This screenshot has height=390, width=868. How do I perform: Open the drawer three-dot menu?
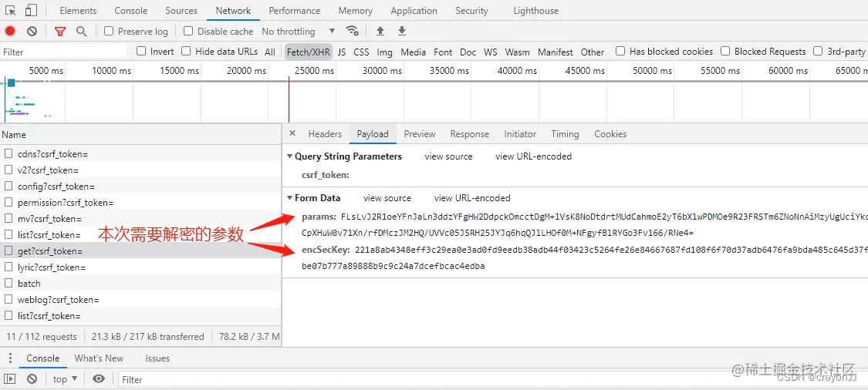pos(10,358)
